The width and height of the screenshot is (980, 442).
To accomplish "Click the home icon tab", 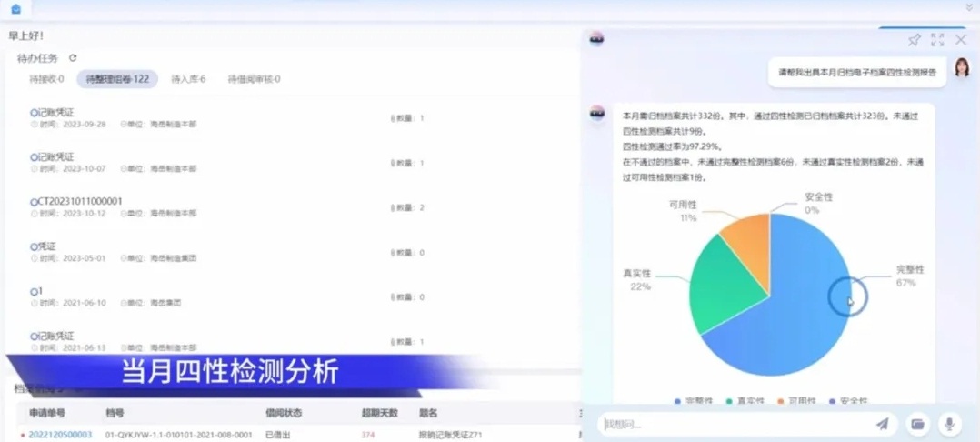I will [x=15, y=9].
